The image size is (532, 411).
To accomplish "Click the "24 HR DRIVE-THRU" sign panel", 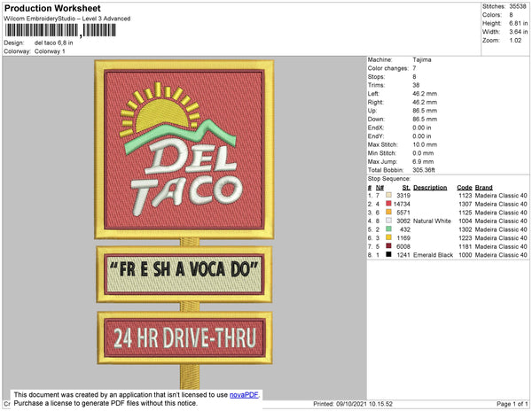I will click(185, 337).
